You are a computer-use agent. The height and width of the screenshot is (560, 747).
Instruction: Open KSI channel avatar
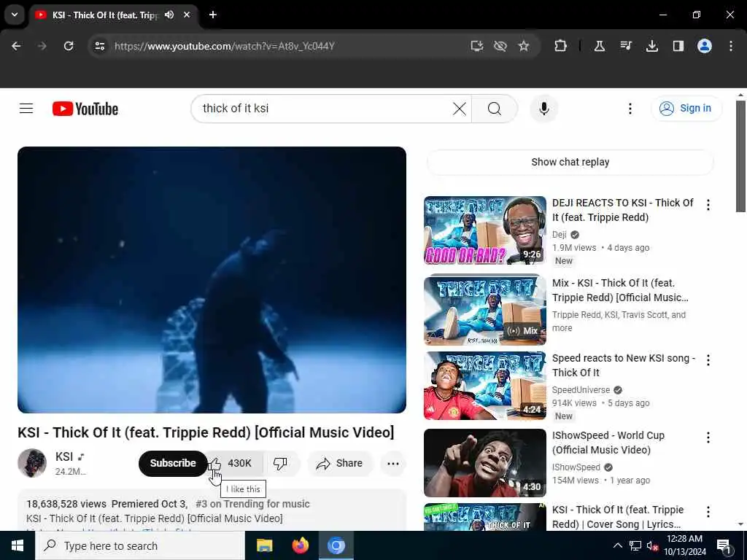click(32, 463)
